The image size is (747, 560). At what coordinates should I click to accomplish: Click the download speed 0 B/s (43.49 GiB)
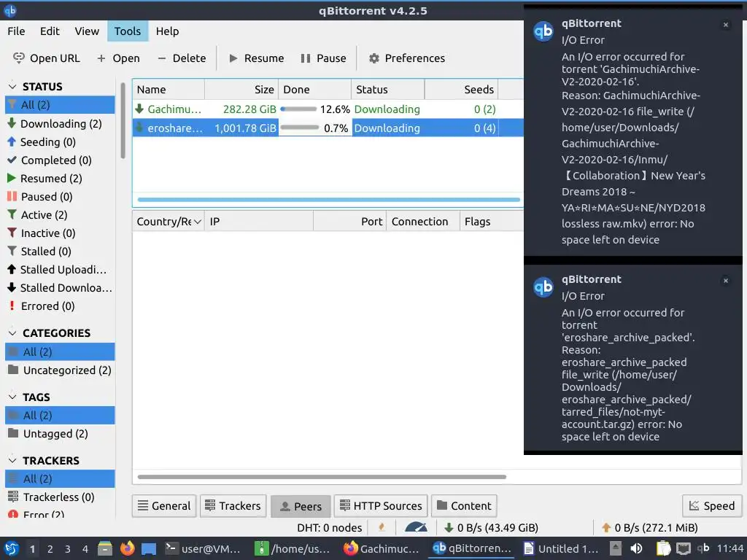click(x=491, y=528)
